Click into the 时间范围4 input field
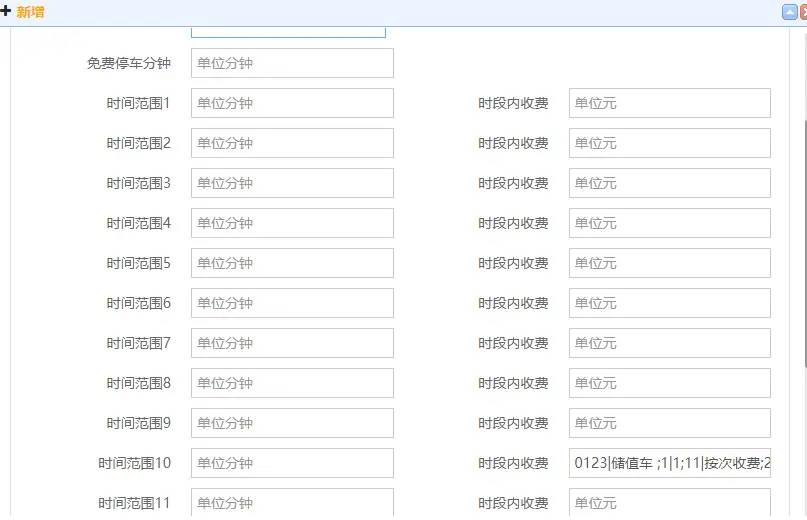 click(292, 223)
